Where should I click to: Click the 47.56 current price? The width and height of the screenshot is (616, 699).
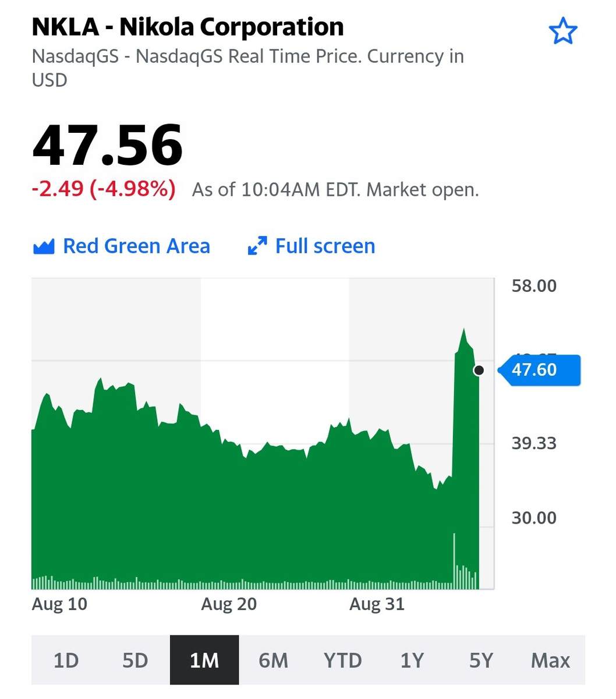click(x=108, y=145)
